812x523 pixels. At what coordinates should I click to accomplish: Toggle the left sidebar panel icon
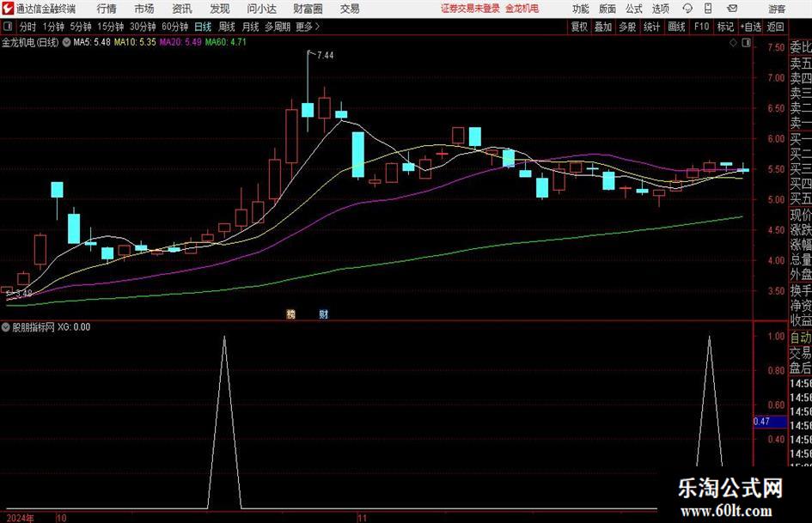point(9,27)
